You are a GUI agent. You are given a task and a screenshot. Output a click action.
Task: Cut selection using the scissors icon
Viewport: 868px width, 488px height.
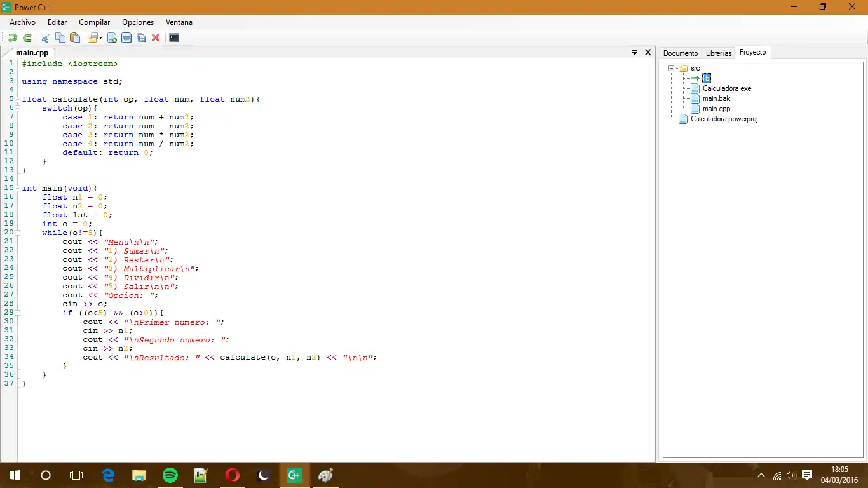pos(46,38)
